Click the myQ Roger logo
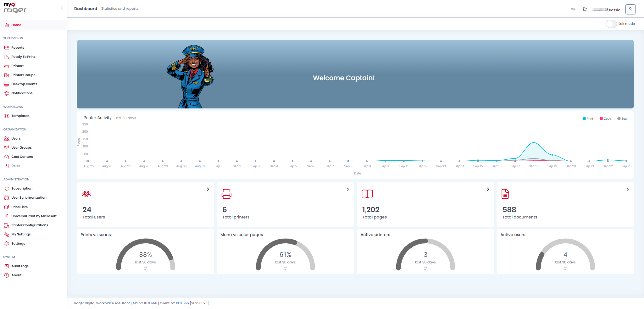 point(15,8)
